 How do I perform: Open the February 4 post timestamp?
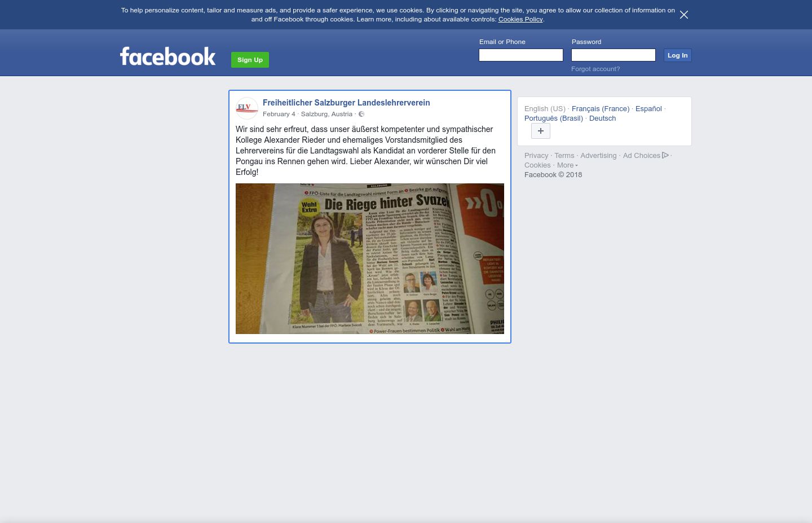279,114
